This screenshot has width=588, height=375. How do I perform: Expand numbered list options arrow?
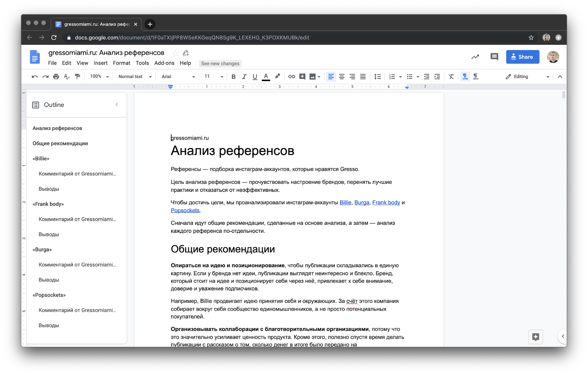pos(400,77)
